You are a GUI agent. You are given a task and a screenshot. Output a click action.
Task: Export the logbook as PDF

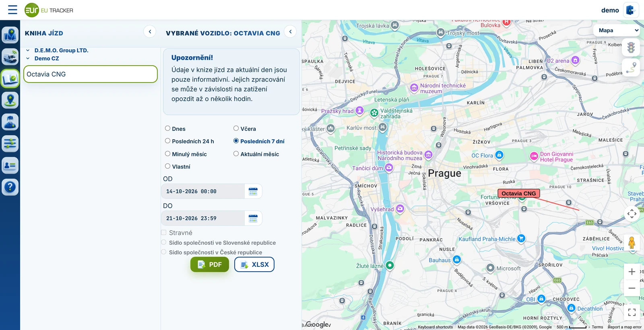point(210,264)
